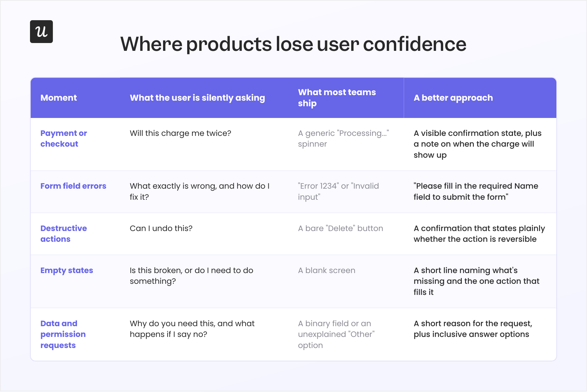Select the generic "Processing..." spinner cell
The width and height of the screenshot is (587, 392).
tap(343, 138)
